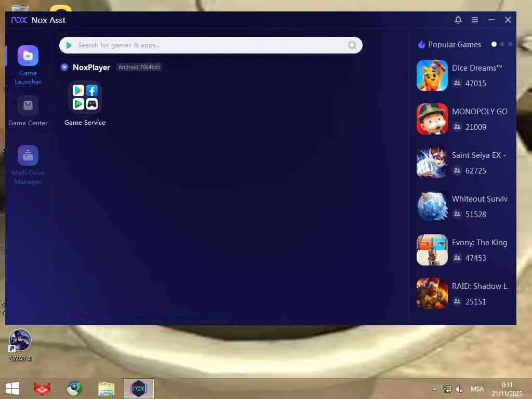The width and height of the screenshot is (532, 399).
Task: Open the hamburger menu in title bar
Action: [x=475, y=20]
